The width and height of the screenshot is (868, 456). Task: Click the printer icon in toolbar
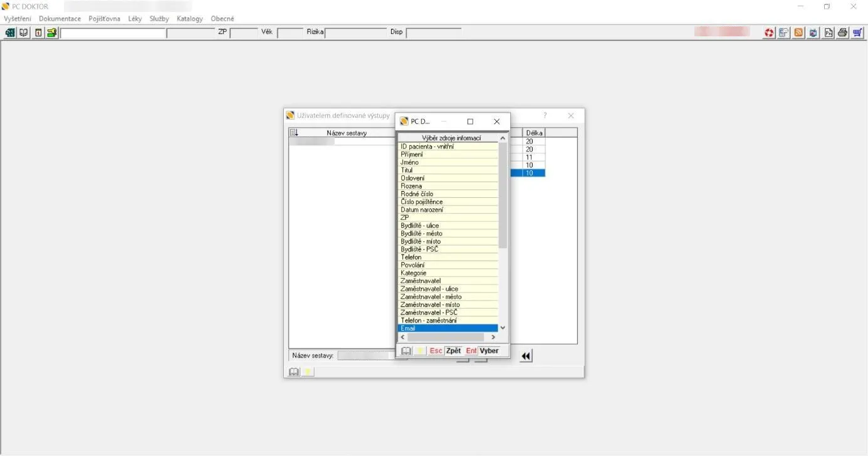(843, 33)
